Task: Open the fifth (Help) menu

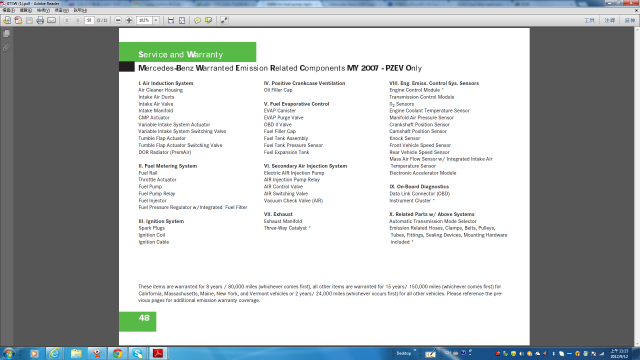Action: (80, 10)
